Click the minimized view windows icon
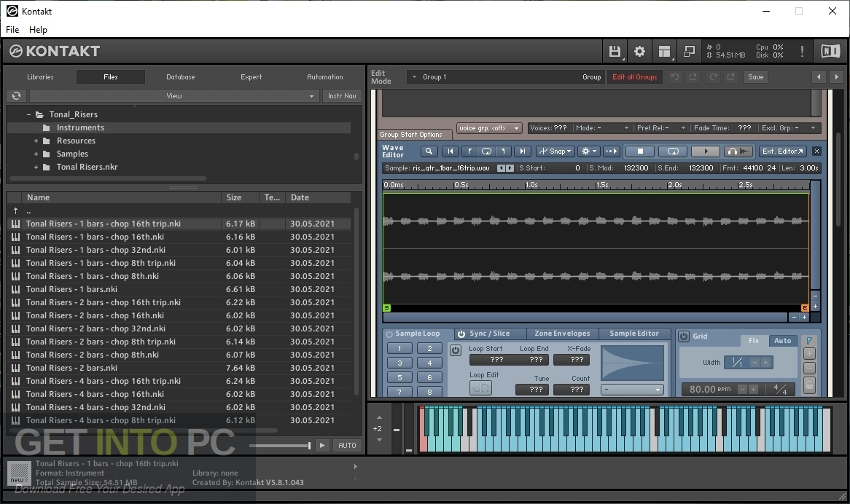The height and width of the screenshot is (504, 850). (689, 52)
